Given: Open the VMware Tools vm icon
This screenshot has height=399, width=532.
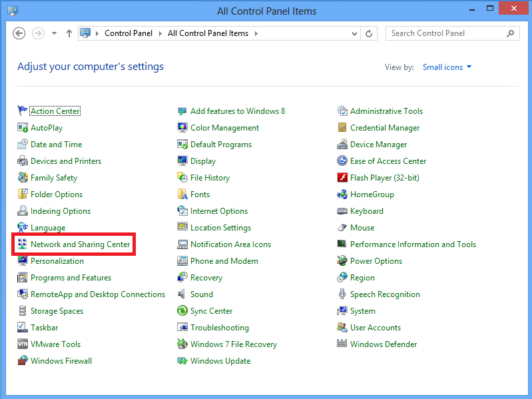Looking at the screenshot, I should pos(23,344).
